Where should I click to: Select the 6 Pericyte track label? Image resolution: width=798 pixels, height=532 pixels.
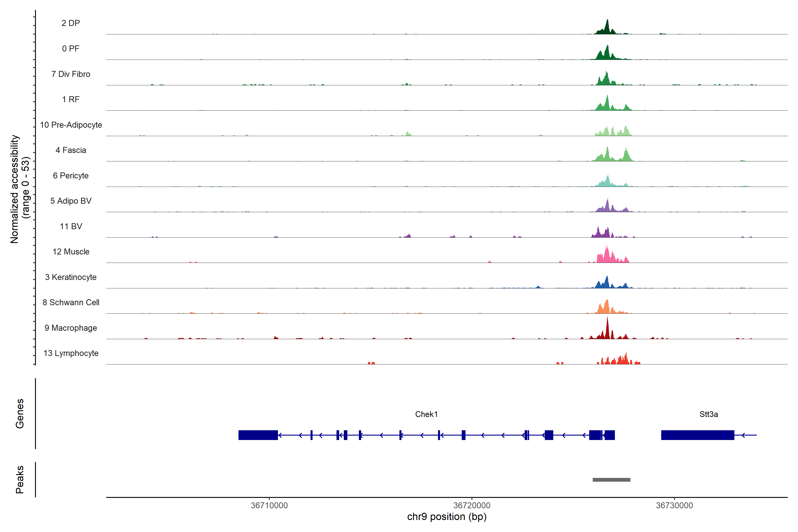(x=70, y=175)
